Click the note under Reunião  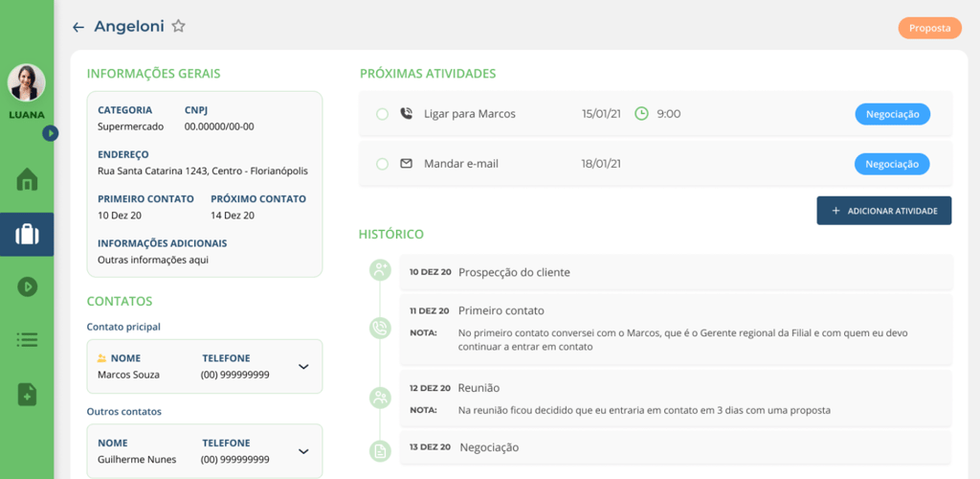click(x=644, y=411)
